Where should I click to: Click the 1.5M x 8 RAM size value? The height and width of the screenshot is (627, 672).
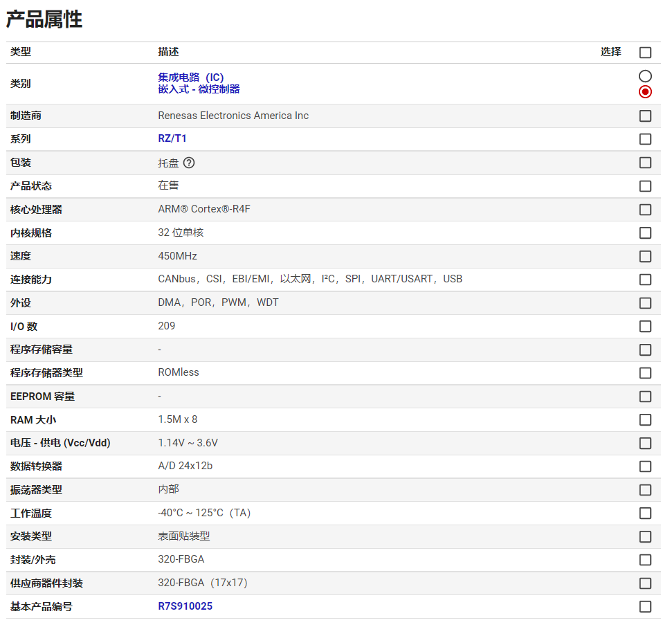pos(178,419)
